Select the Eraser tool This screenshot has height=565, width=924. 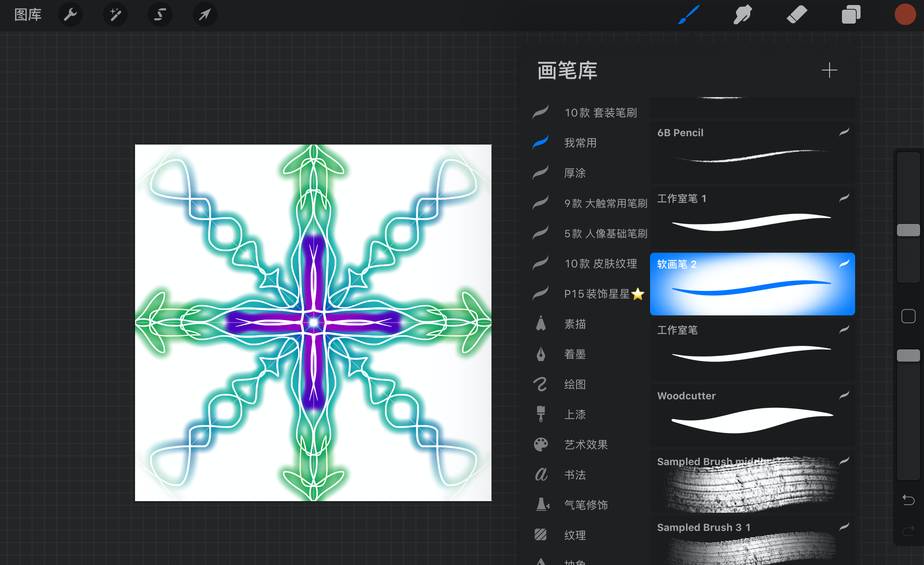pos(797,15)
